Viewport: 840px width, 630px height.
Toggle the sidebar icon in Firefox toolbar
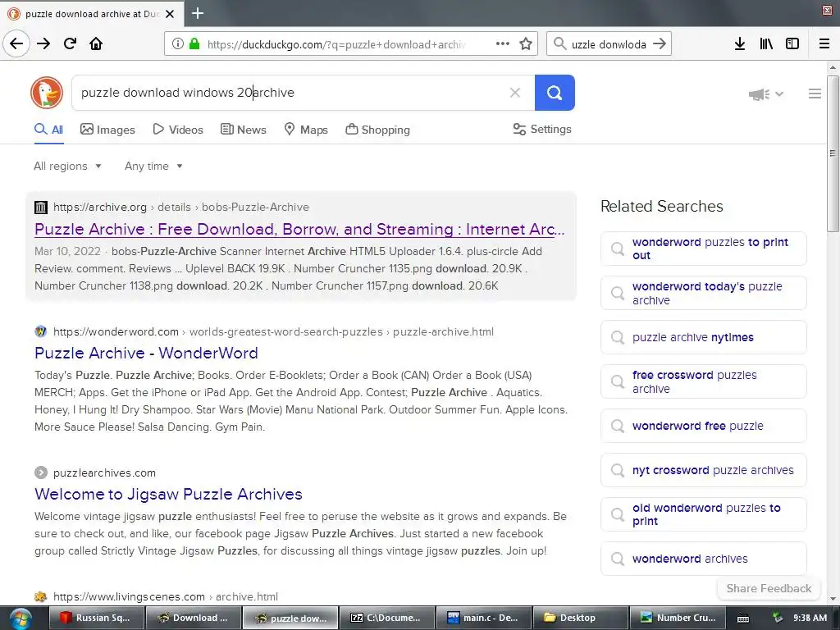tap(792, 44)
